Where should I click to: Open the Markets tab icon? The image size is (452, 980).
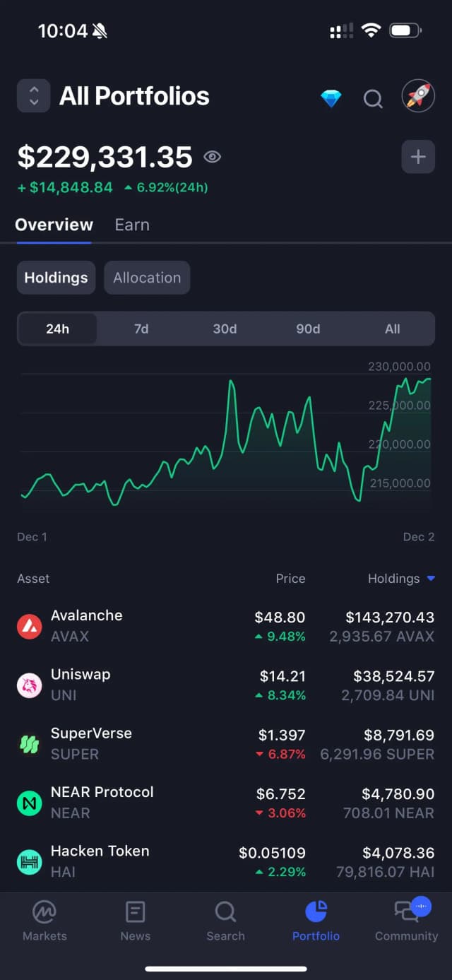tap(44, 912)
